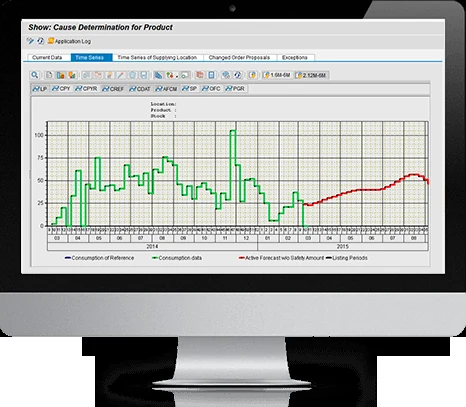Click the 2014 year label on the axis

[152, 246]
